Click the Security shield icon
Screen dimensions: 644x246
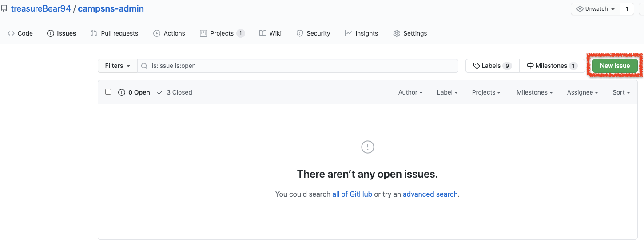click(300, 33)
